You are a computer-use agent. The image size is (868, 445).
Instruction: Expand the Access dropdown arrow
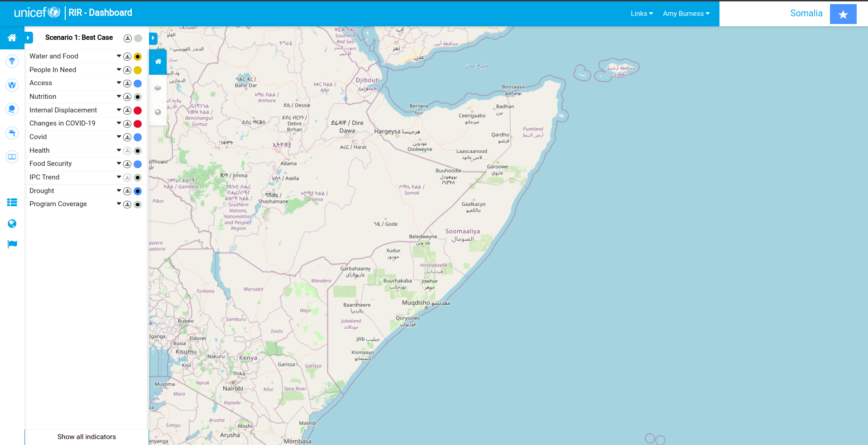tap(119, 83)
